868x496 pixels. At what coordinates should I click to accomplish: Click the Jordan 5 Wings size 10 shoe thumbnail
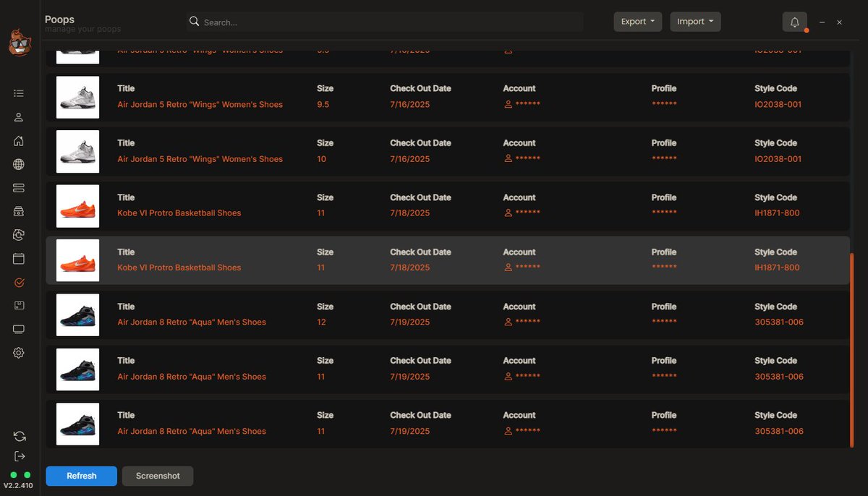pos(77,151)
